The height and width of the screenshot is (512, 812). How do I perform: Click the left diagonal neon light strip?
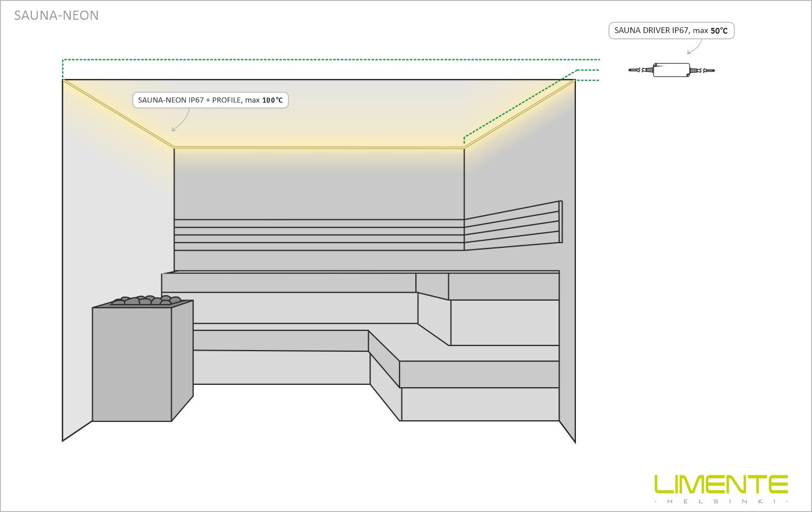pyautogui.click(x=118, y=113)
